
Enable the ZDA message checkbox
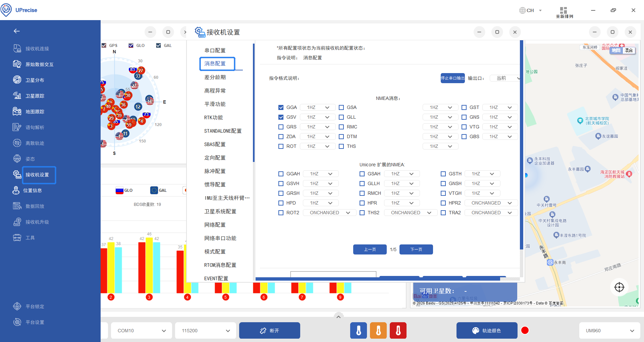[281, 137]
